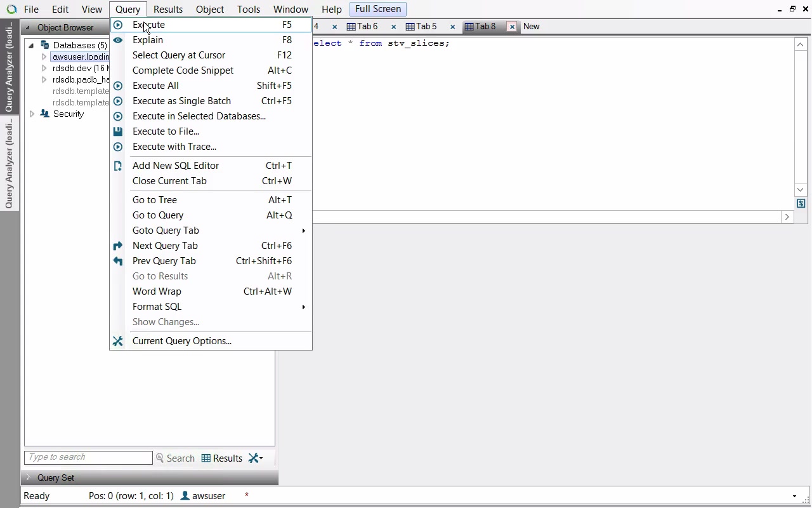Add New SQL Editor tab

coord(211,166)
